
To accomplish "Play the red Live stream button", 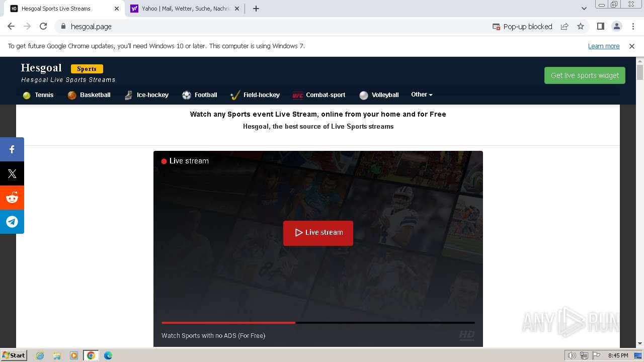I will click(318, 233).
